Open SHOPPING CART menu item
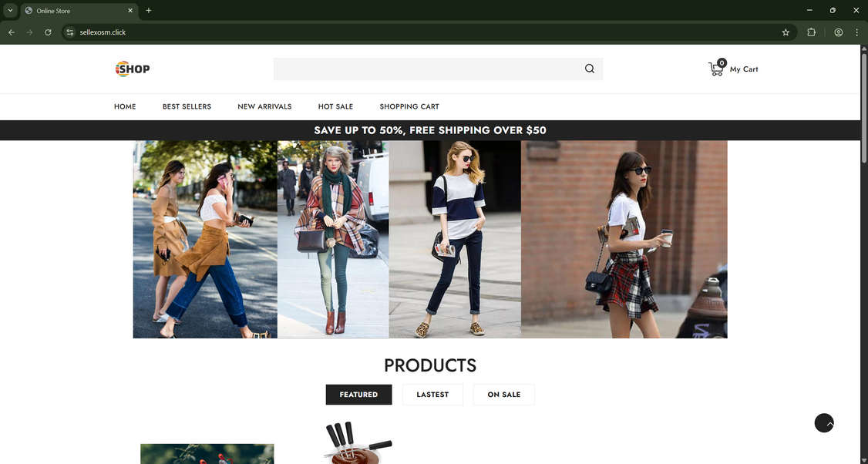This screenshot has height=464, width=868. tap(409, 106)
